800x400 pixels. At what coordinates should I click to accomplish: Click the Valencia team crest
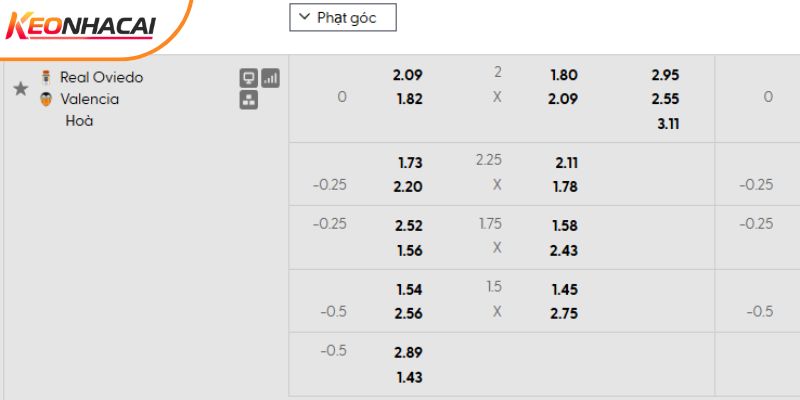click(45, 99)
